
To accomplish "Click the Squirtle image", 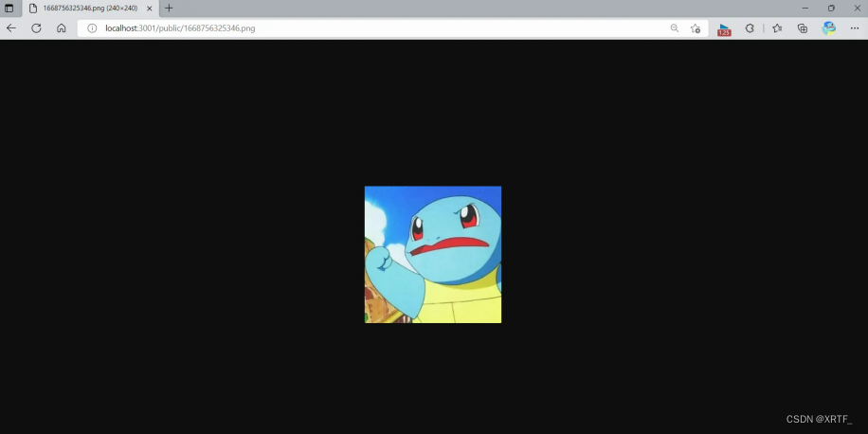I will tap(433, 255).
